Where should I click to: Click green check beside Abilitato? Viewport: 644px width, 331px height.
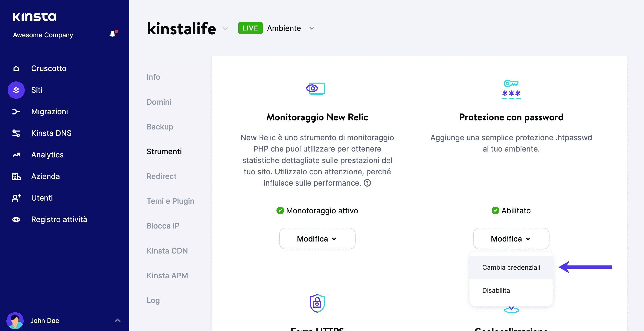tap(495, 211)
